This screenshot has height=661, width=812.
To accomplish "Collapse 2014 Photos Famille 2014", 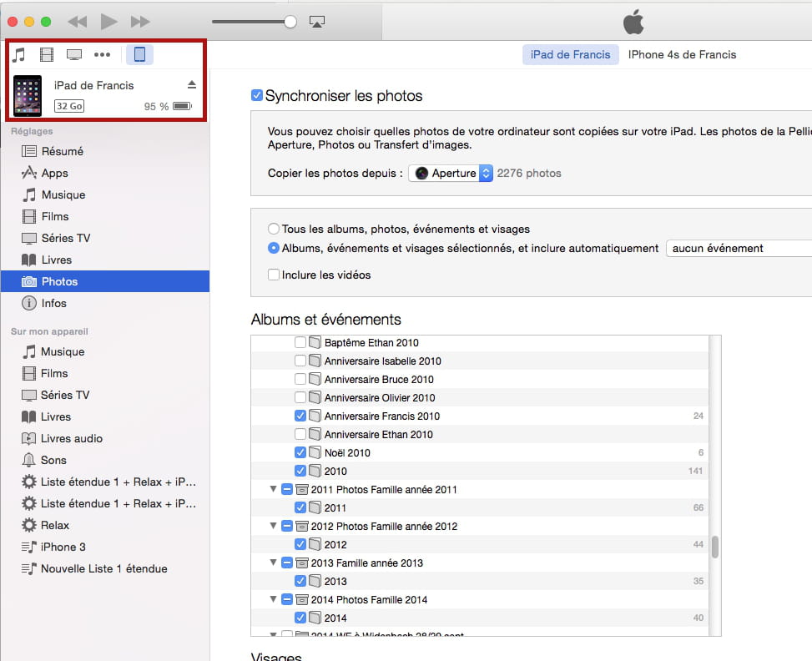I will pyautogui.click(x=273, y=599).
